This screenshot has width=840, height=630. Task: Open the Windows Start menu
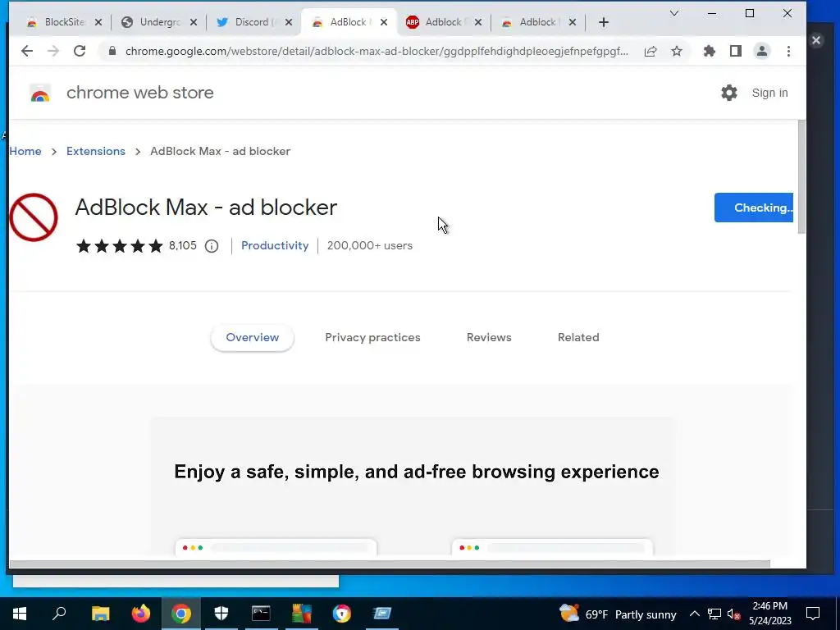[x=20, y=614]
